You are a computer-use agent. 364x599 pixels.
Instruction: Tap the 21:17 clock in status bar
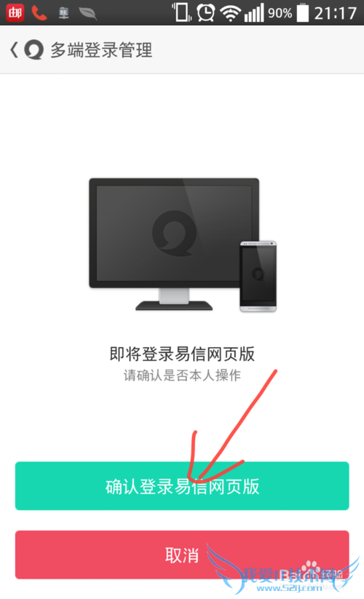[x=336, y=13]
